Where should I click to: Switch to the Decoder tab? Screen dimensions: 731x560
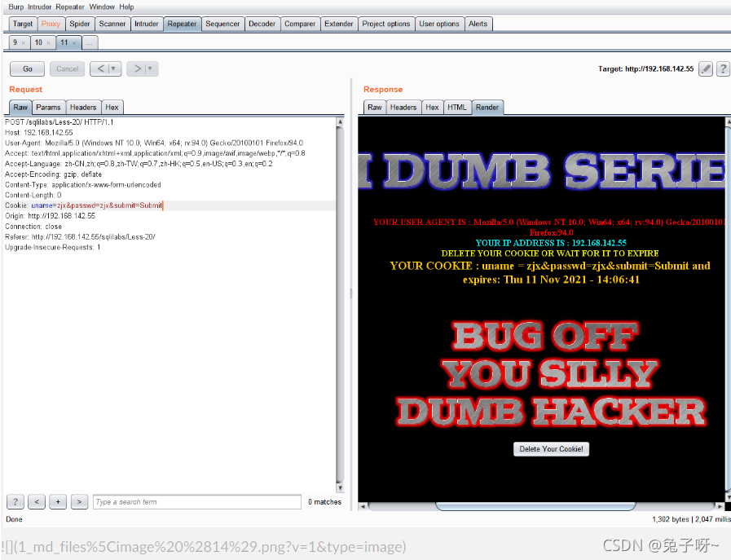(262, 24)
